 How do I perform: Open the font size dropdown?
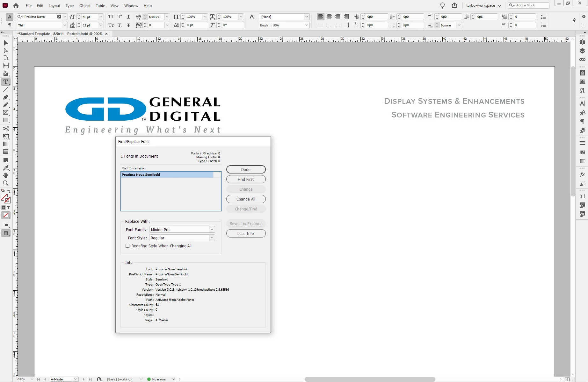click(101, 17)
